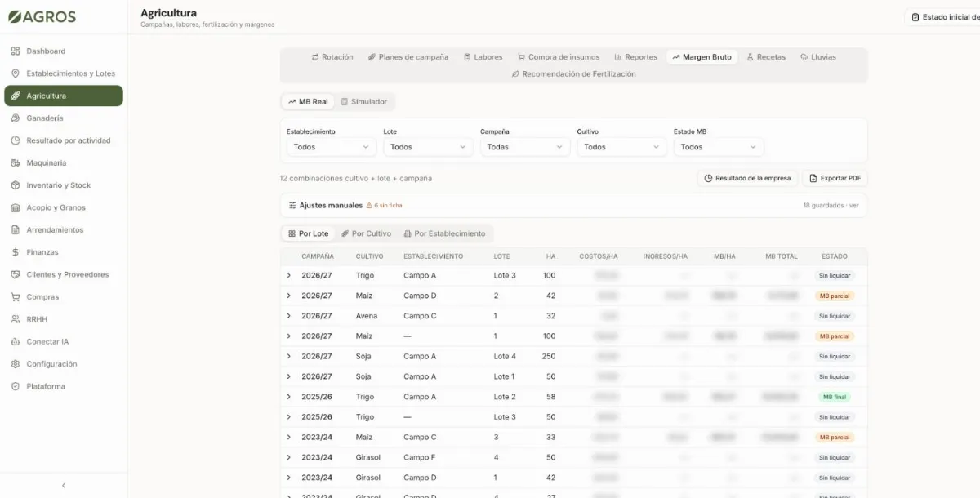Group table Por Cultivo

tap(366, 233)
